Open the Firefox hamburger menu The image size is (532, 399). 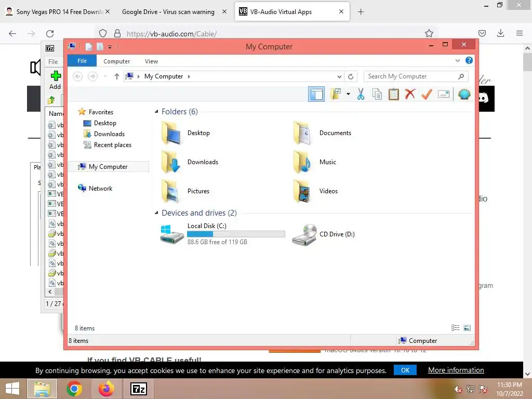pos(520,33)
